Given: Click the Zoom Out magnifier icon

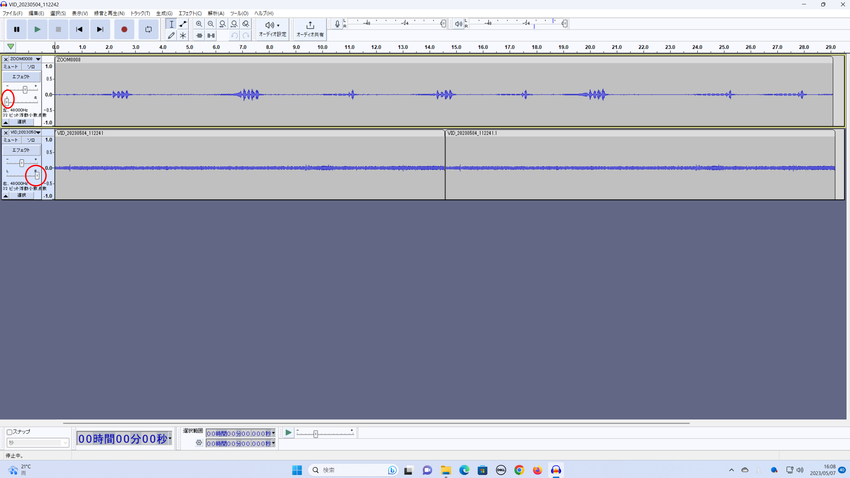Looking at the screenshot, I should coord(211,24).
